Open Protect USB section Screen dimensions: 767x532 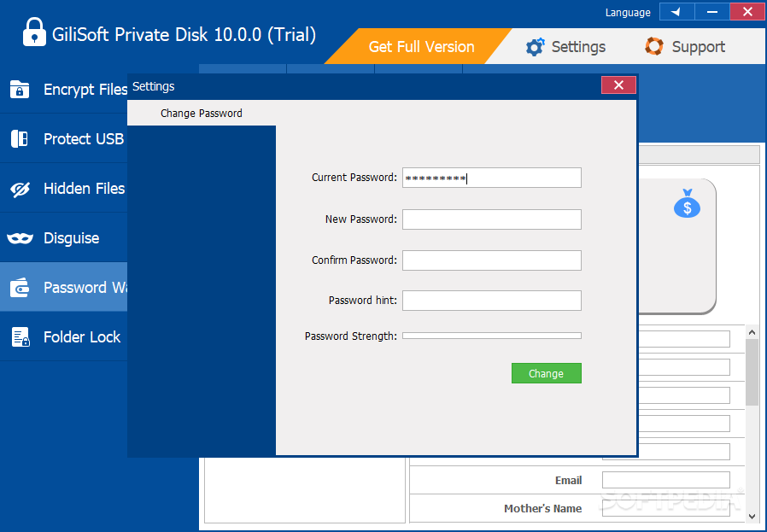(63, 139)
